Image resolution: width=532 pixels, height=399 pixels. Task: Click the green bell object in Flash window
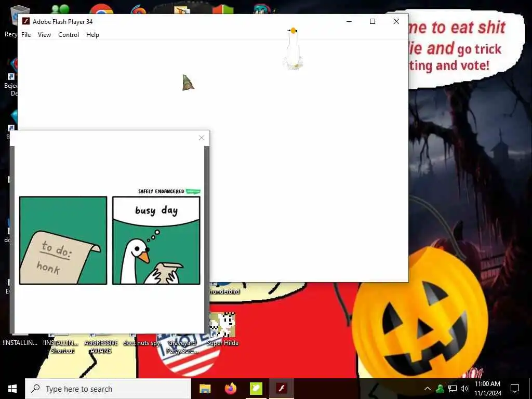188,83
